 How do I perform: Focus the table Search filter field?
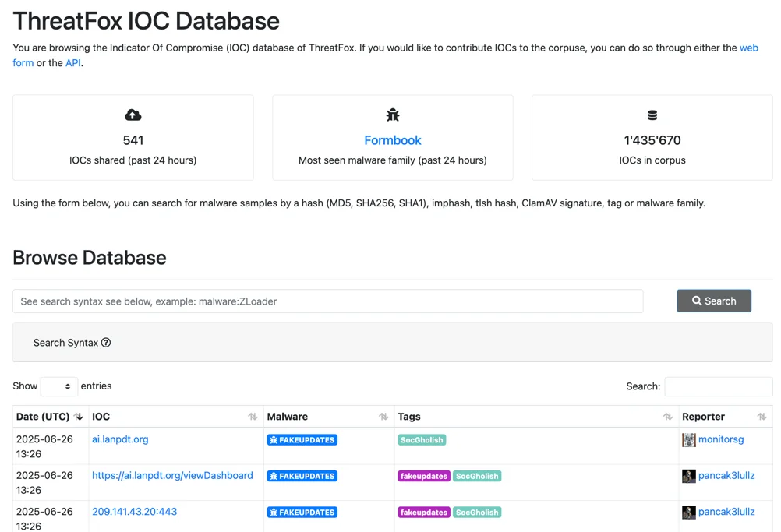pyautogui.click(x=718, y=386)
